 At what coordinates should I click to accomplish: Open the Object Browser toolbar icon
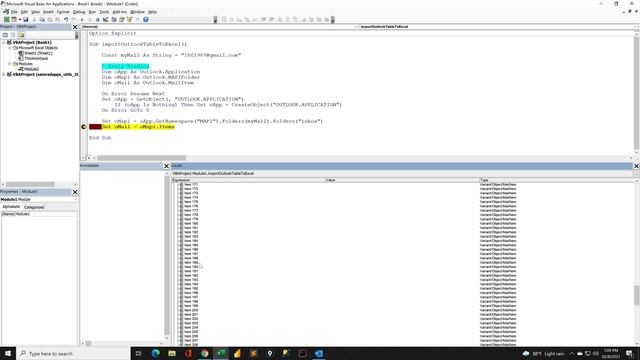coord(130,20)
